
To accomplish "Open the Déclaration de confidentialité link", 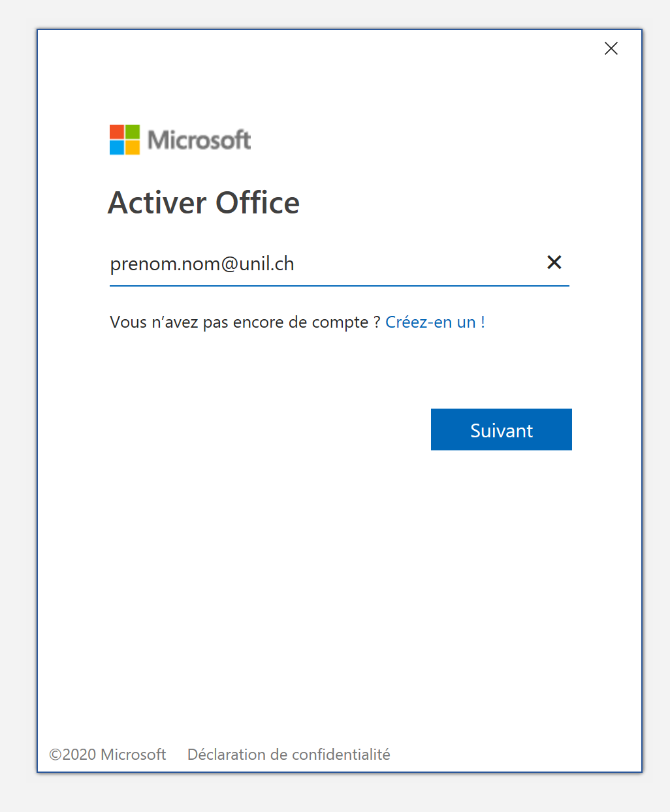I will tap(289, 755).
